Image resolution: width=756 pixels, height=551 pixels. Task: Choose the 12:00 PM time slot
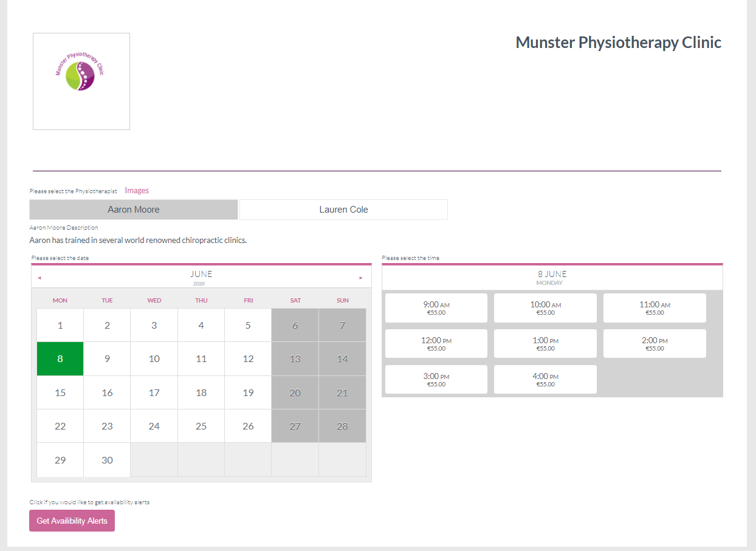click(x=436, y=344)
